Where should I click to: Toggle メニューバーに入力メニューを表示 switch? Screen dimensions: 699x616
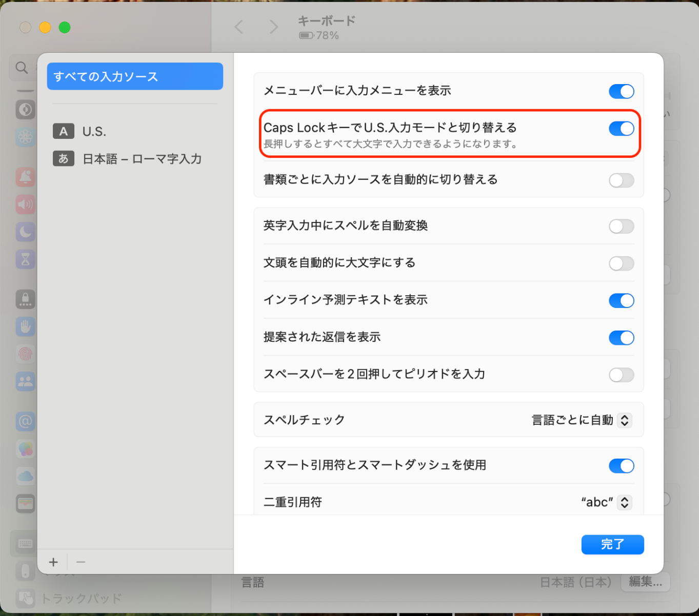[x=621, y=91]
